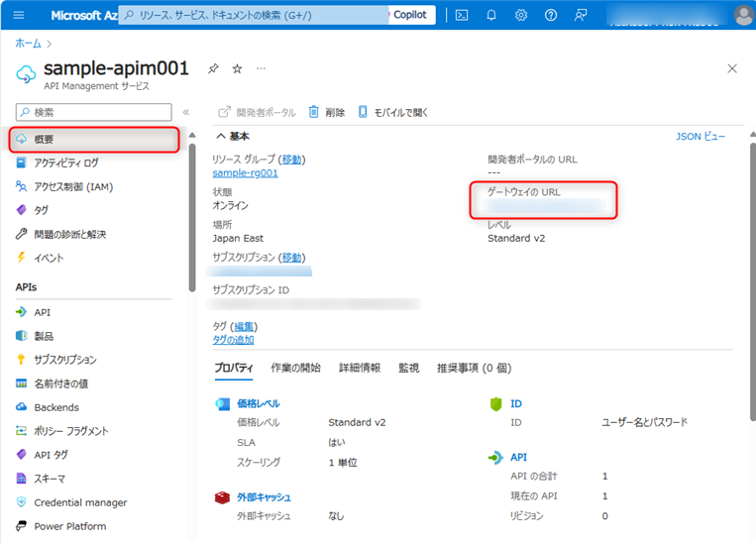Viewport: 756px width, 543px height.
Task: Open the more options ellipsis menu
Action: pos(261,68)
